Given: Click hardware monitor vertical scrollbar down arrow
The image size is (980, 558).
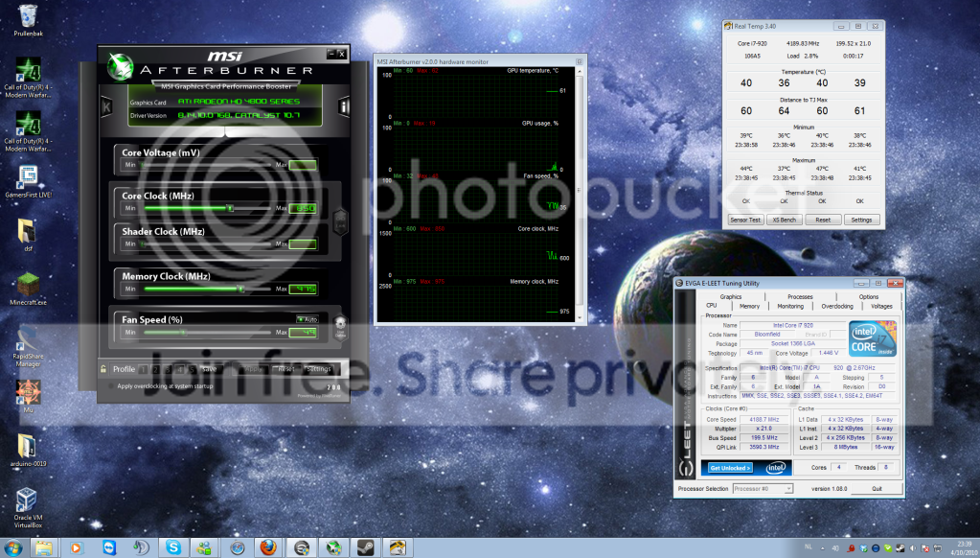Looking at the screenshot, I should 580,318.
